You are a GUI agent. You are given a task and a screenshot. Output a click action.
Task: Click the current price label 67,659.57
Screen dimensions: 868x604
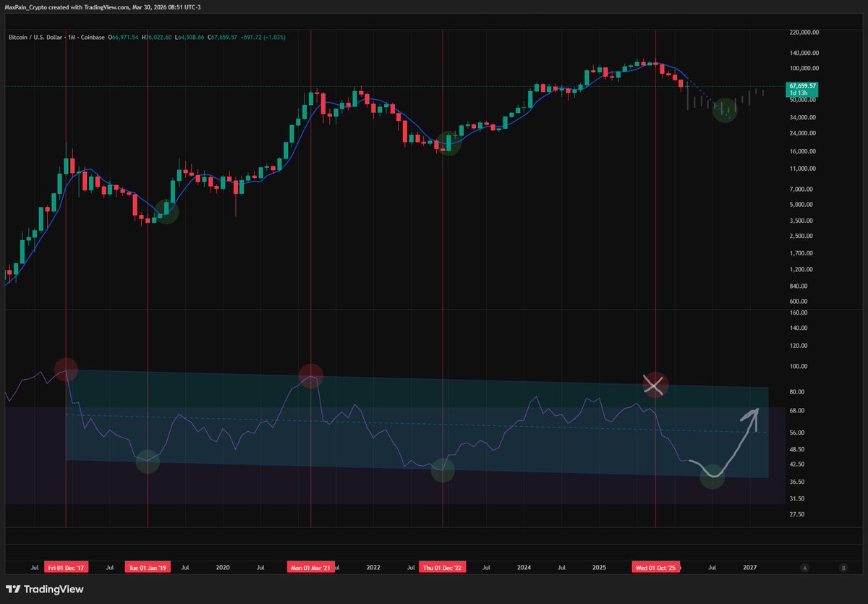click(x=803, y=86)
